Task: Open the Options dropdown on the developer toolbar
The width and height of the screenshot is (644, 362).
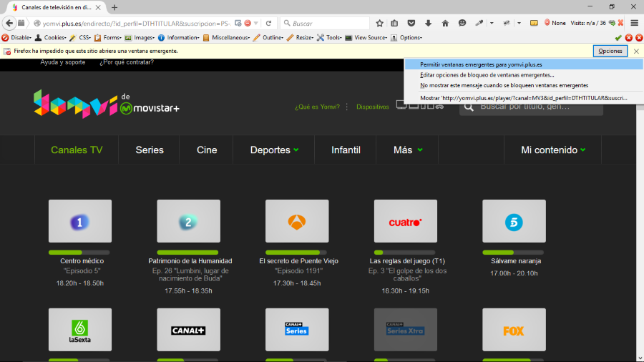Action: [406, 38]
